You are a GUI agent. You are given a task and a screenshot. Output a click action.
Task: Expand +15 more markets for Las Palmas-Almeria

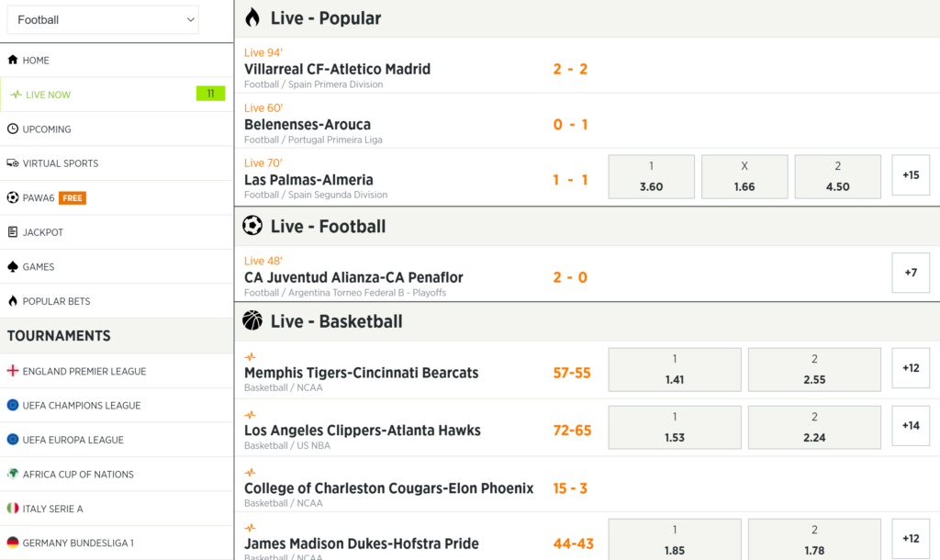click(x=911, y=175)
